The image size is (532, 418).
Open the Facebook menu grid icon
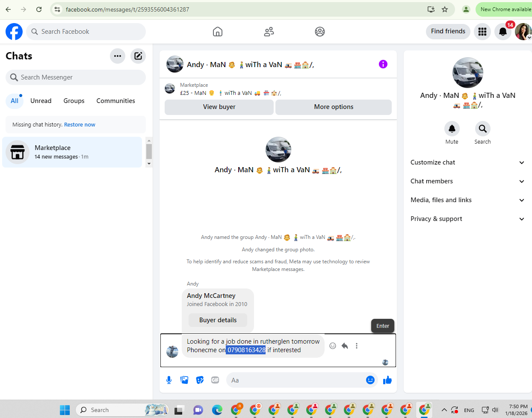pyautogui.click(x=482, y=32)
